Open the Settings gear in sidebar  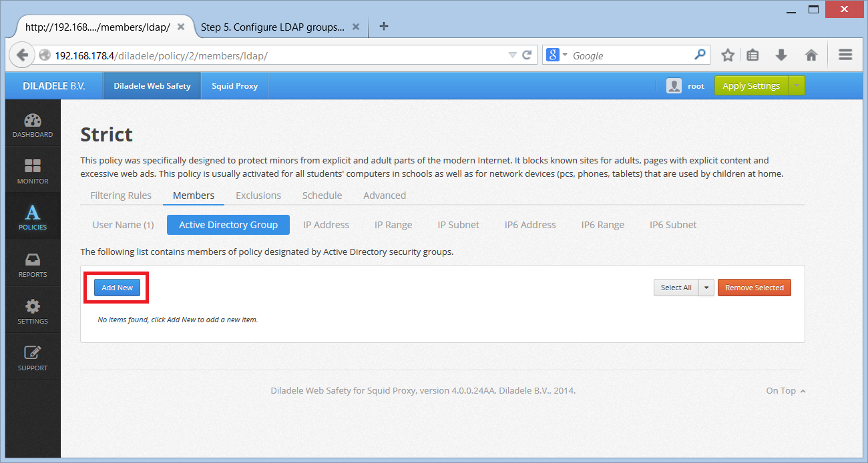click(33, 311)
